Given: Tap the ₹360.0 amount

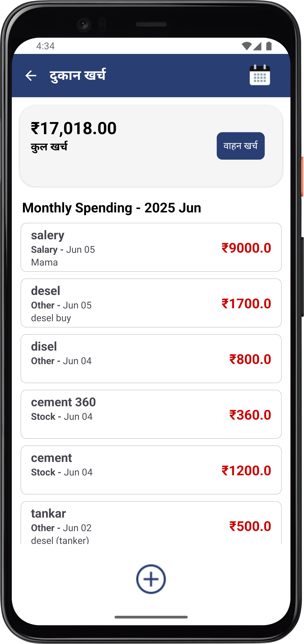Looking at the screenshot, I should [x=250, y=415].
